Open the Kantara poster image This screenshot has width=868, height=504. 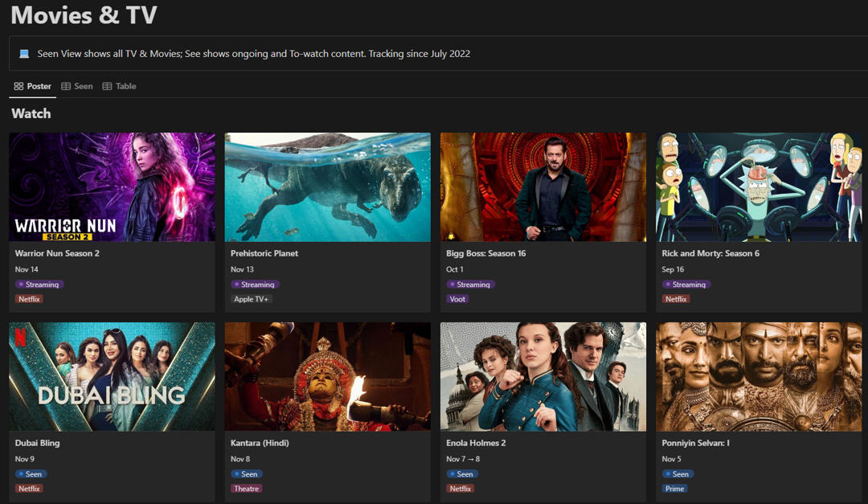pos(328,377)
